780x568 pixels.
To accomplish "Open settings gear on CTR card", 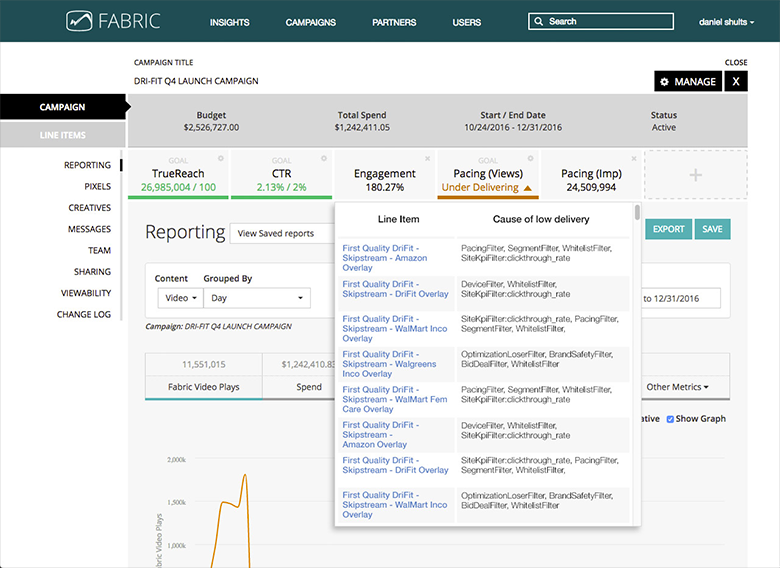I will point(324,158).
